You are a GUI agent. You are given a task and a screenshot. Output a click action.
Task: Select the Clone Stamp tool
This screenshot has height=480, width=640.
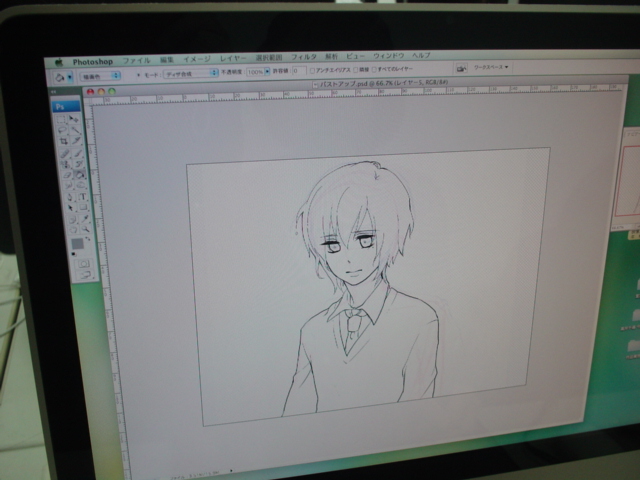click(66, 164)
